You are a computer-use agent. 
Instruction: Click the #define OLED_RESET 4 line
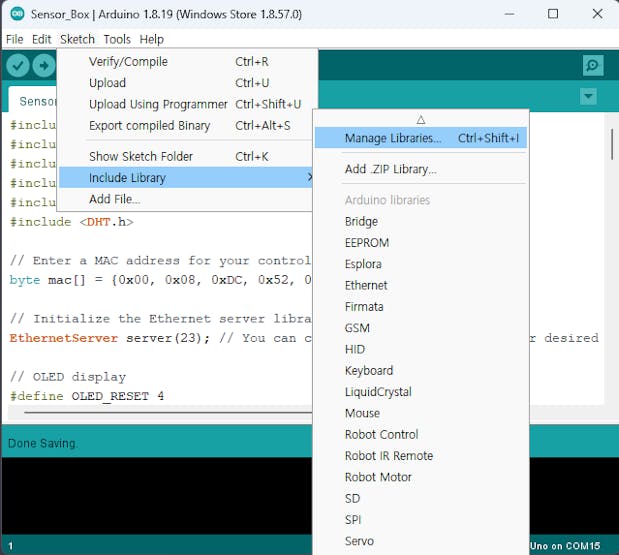click(x=86, y=396)
